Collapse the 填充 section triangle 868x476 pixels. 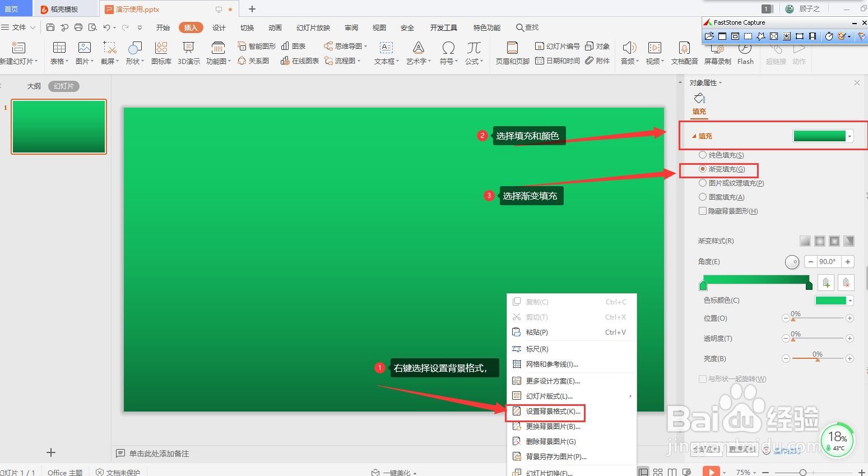[694, 136]
